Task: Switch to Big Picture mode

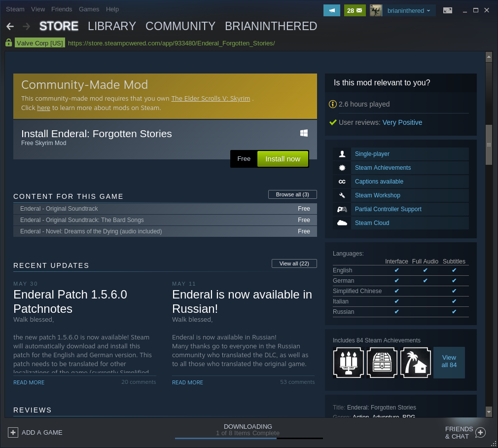Action: 448,10
